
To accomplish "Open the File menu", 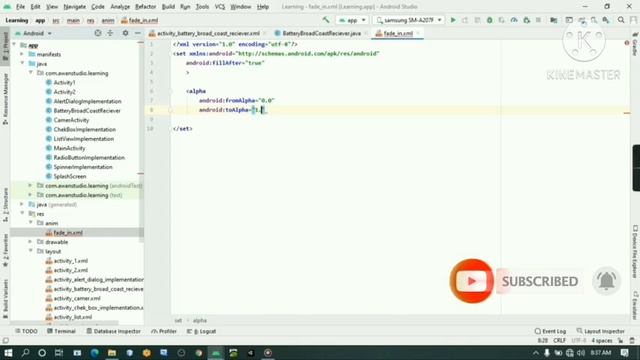I will click(20, 7).
